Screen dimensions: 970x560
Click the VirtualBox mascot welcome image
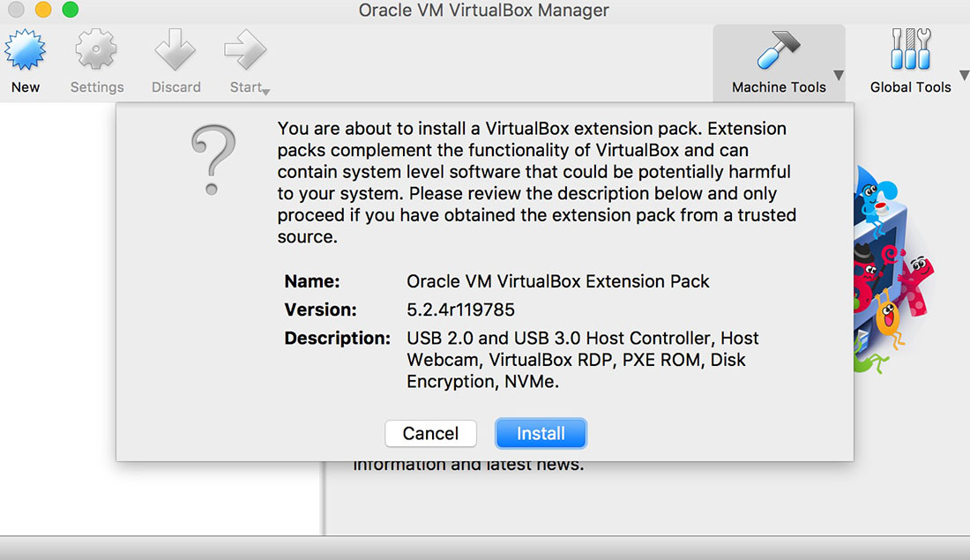(x=894, y=270)
